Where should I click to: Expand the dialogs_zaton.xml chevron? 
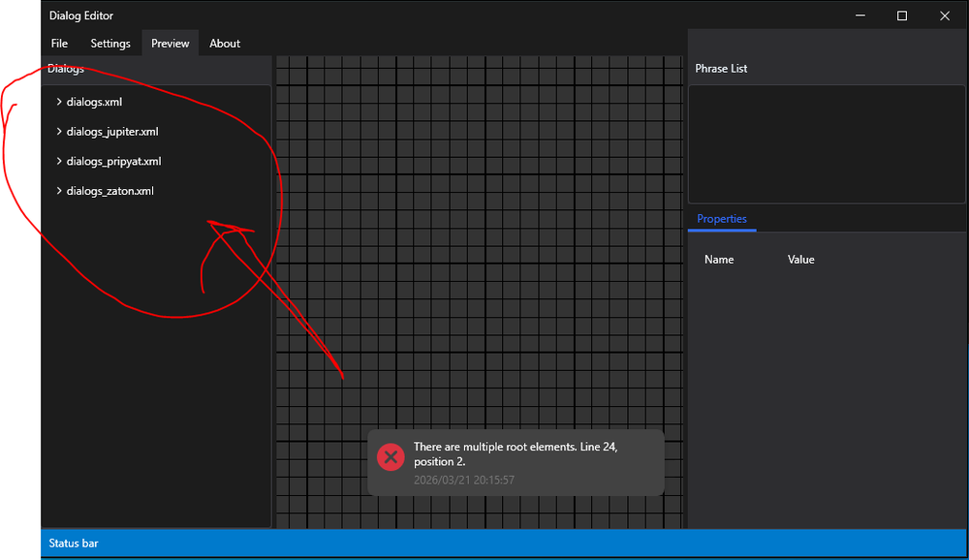point(59,191)
